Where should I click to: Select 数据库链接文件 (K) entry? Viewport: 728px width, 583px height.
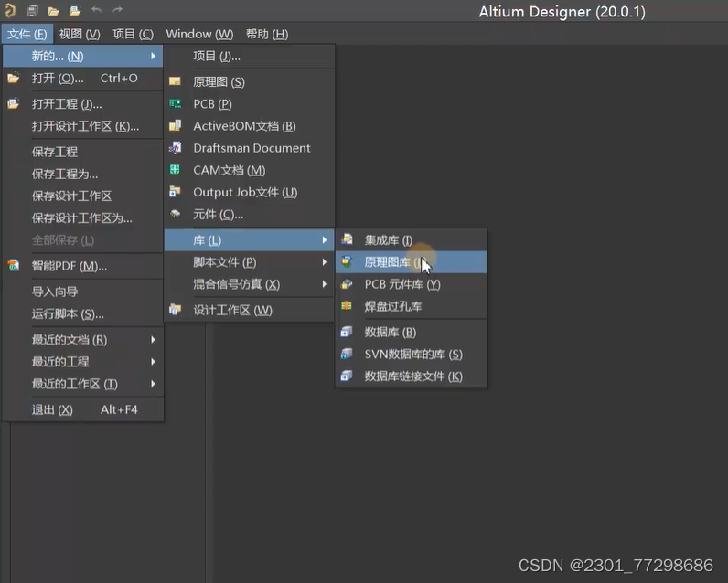[x=411, y=376]
